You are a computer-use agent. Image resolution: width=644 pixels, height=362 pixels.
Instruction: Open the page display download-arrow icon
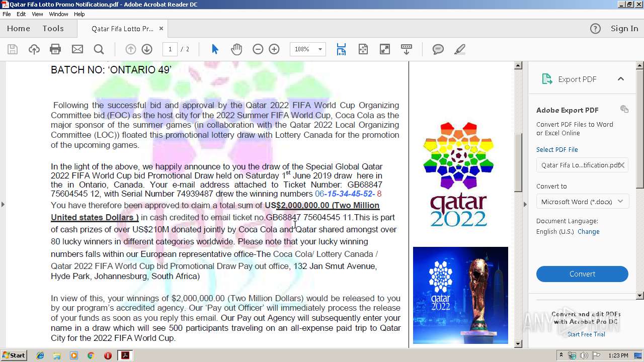coord(407,49)
